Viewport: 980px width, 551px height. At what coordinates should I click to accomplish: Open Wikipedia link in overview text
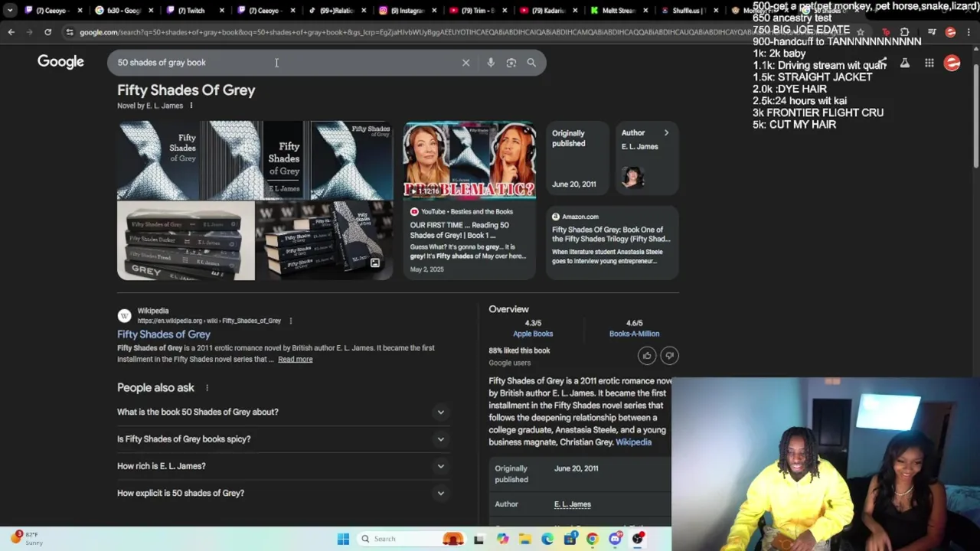click(x=633, y=442)
